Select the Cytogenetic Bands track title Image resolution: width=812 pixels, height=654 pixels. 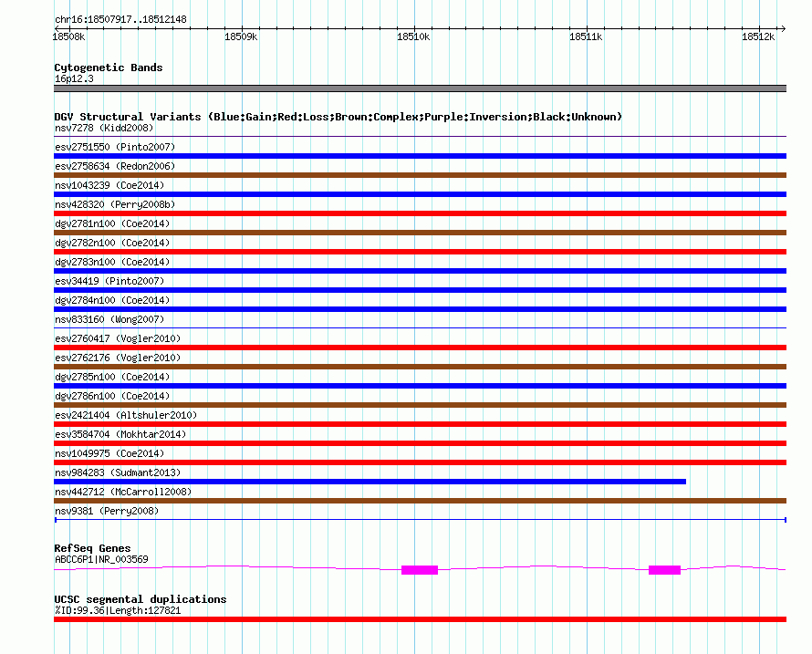[109, 67]
